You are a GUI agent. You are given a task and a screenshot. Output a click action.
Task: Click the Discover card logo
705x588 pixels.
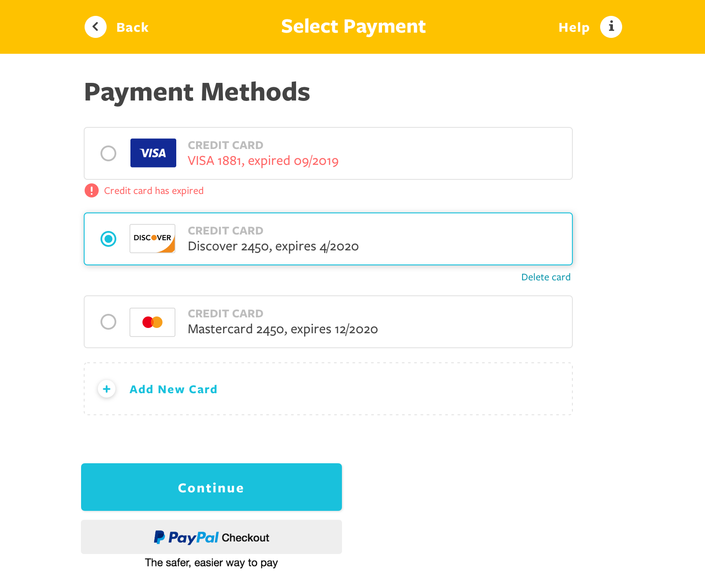point(152,238)
